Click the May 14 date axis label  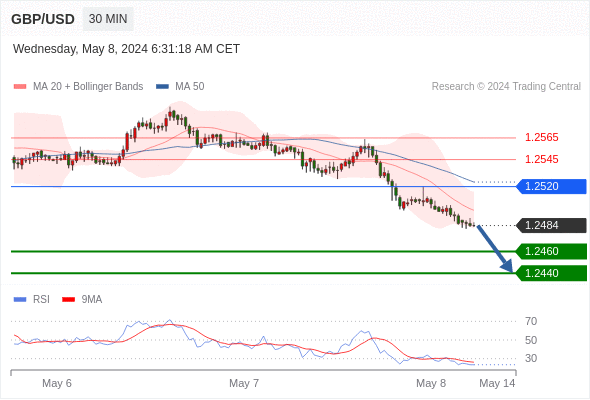click(497, 383)
